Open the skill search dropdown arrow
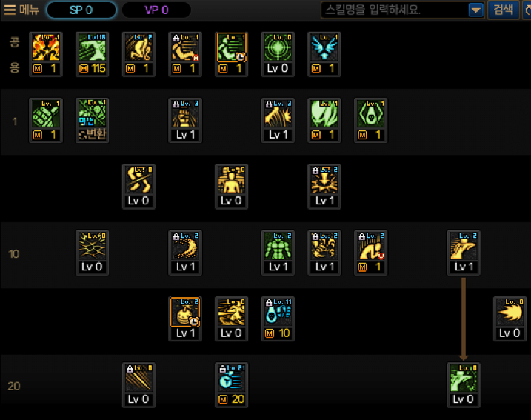This screenshot has width=531, height=420. 475,10
